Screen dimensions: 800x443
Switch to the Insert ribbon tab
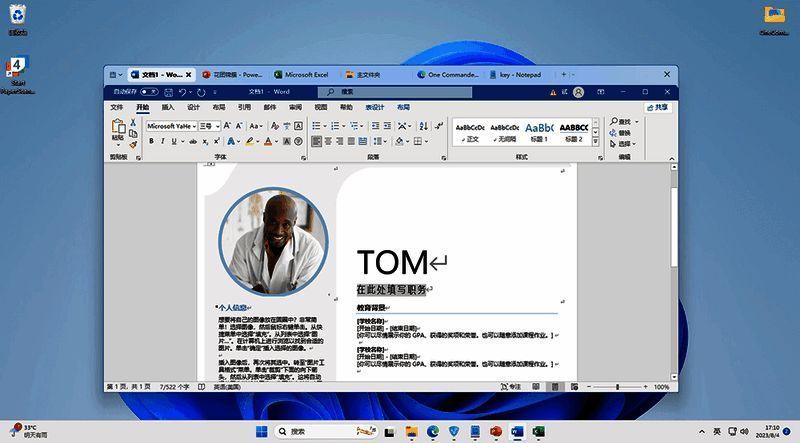[168, 107]
